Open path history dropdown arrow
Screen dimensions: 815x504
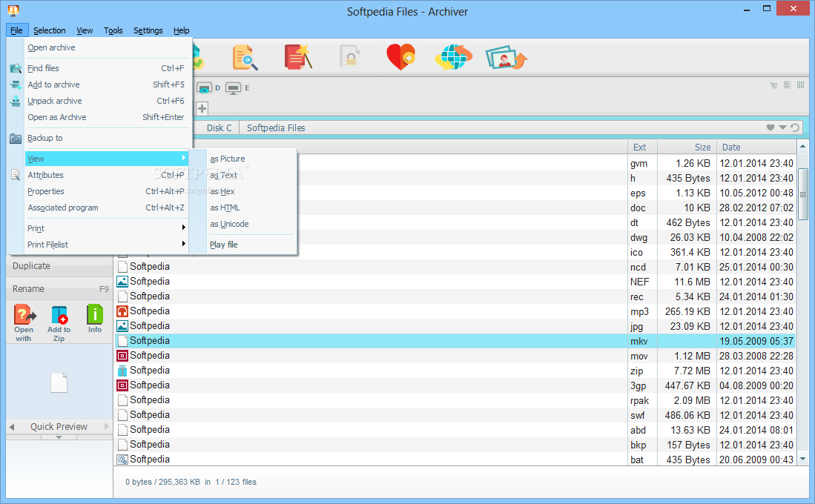coord(782,127)
